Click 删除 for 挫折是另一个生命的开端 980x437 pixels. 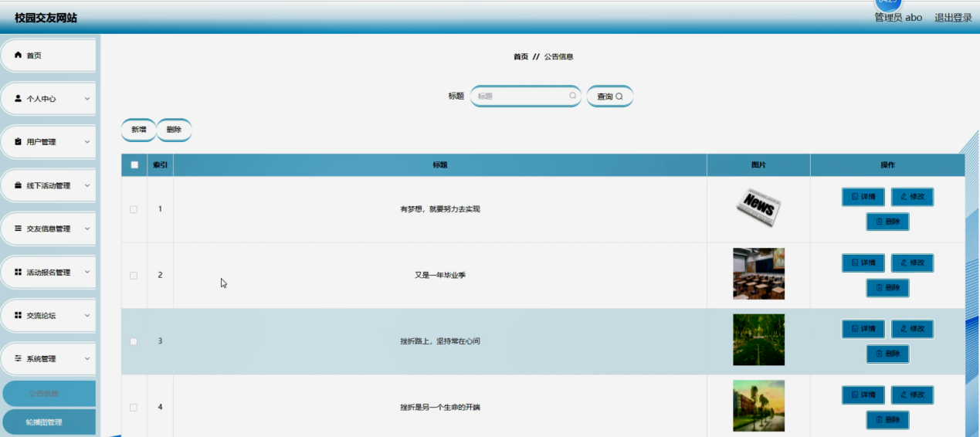pyautogui.click(x=887, y=420)
